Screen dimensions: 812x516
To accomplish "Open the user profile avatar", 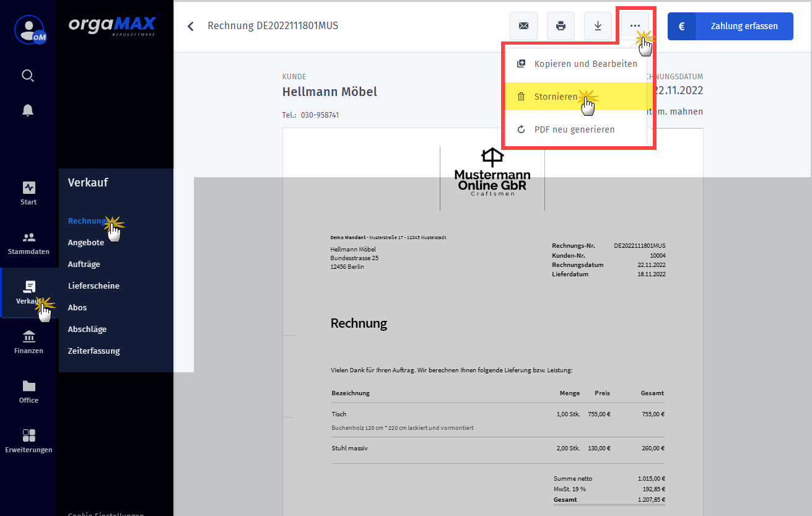I will pyautogui.click(x=29, y=29).
